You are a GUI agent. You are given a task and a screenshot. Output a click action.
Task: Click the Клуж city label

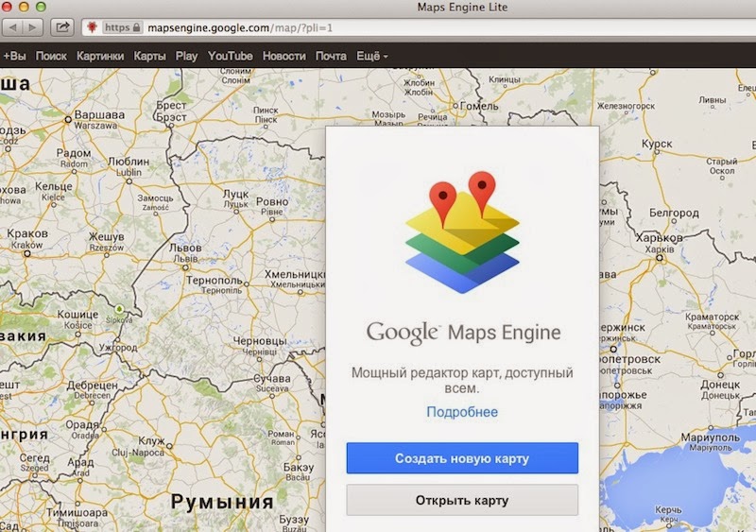tap(151, 441)
